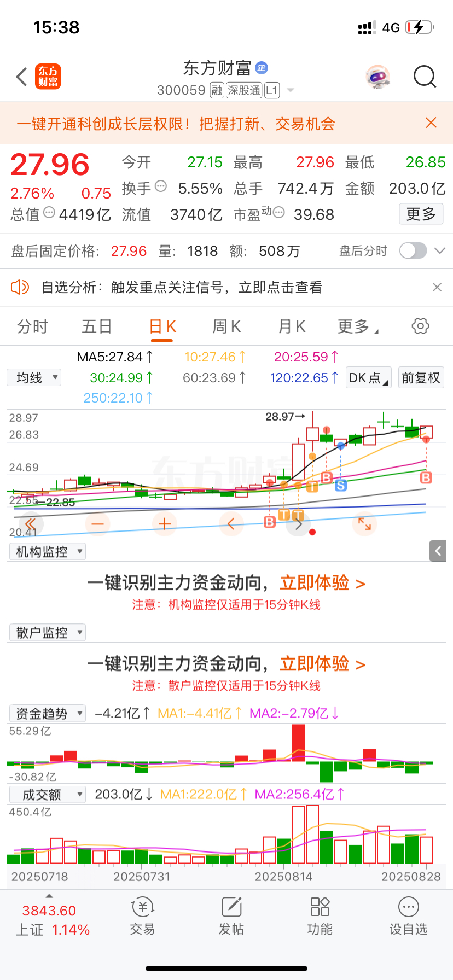
Task: Tap the 27.96 current price
Action: [50, 165]
